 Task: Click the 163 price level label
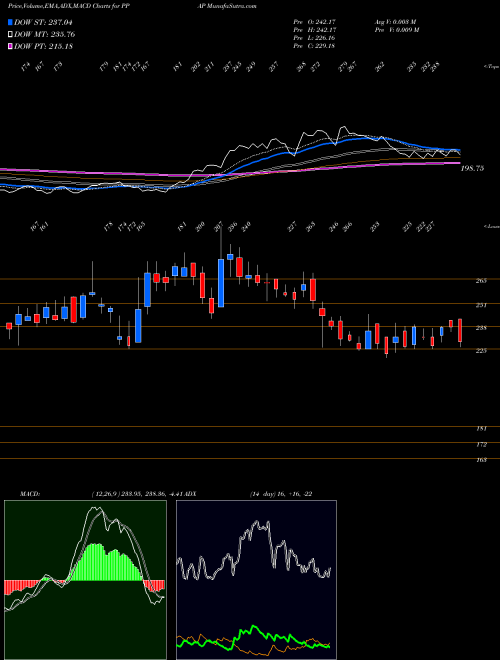click(481, 460)
